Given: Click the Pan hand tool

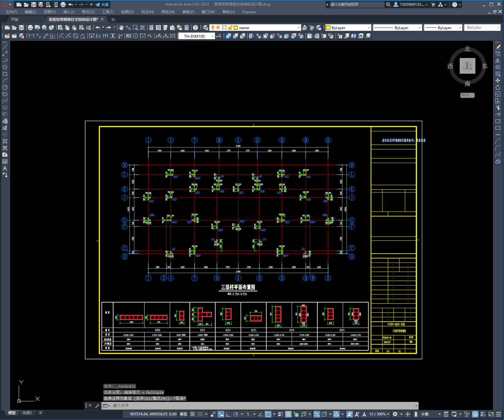Looking at the screenshot, I should (x=121, y=28).
